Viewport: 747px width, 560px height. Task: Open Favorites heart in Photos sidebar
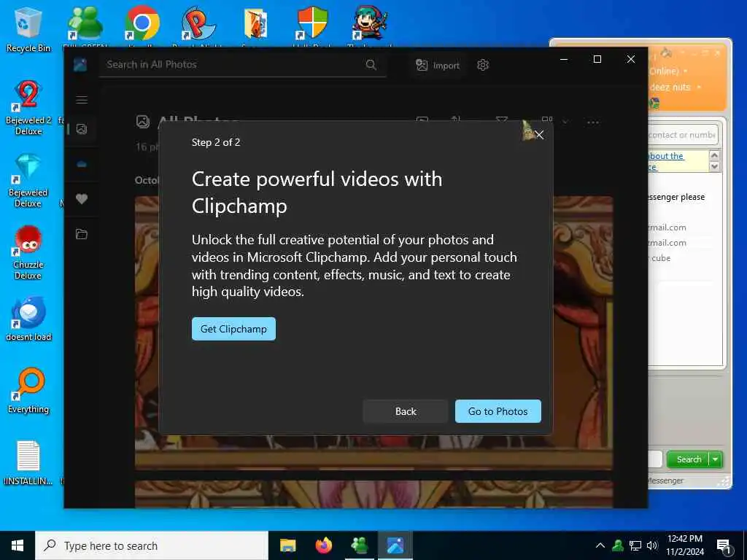[x=82, y=199]
